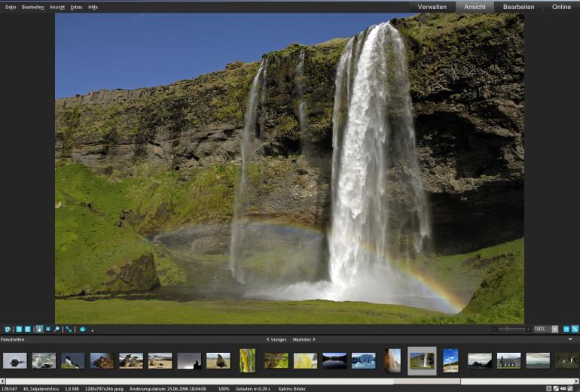Toggle the checkmark tag icon in status bar
The image size is (580, 392).
tap(570, 389)
